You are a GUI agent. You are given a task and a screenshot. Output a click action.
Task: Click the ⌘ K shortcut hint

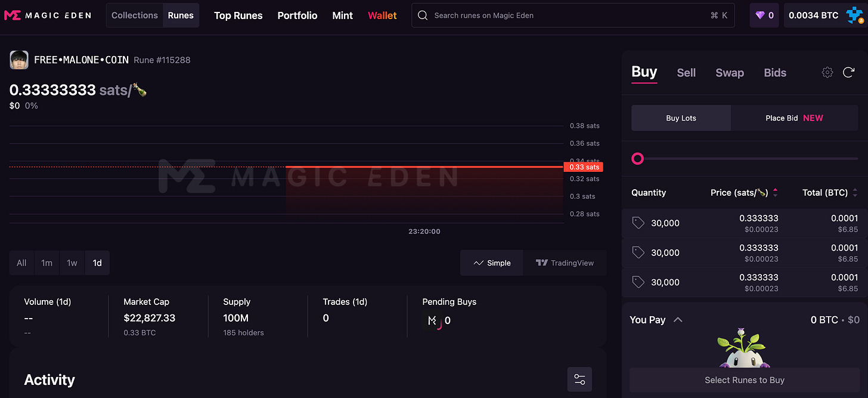coord(719,16)
